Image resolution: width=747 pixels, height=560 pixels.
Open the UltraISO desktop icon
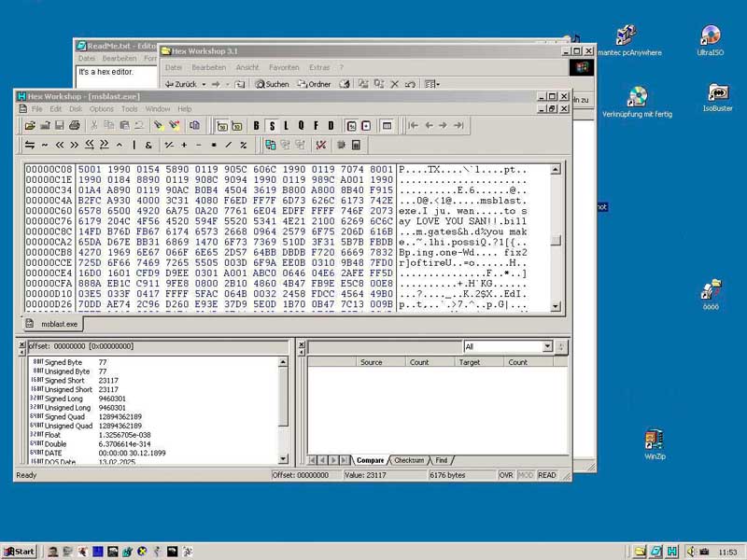click(711, 41)
